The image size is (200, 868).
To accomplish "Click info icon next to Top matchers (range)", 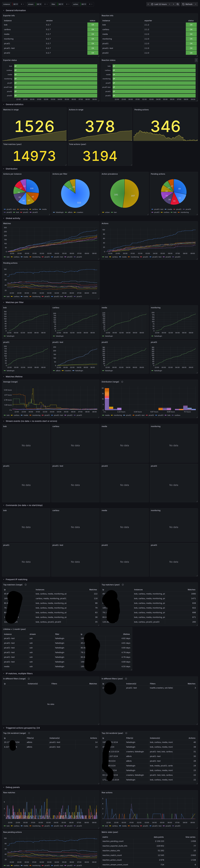I will click(26, 585).
